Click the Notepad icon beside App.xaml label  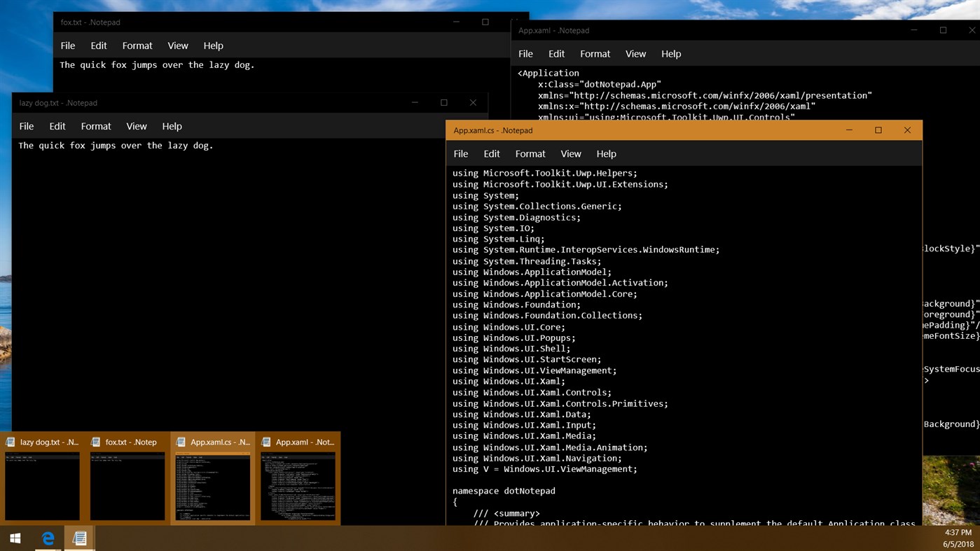click(265, 442)
